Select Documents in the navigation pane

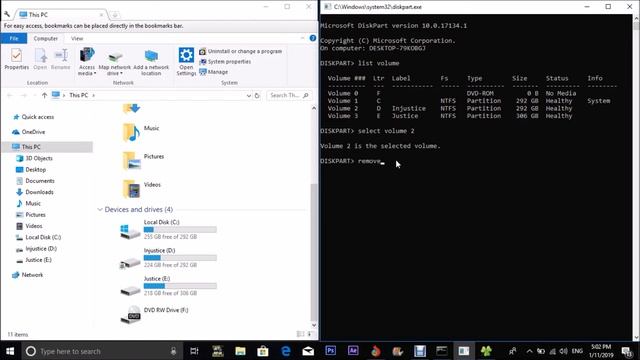[x=40, y=181]
